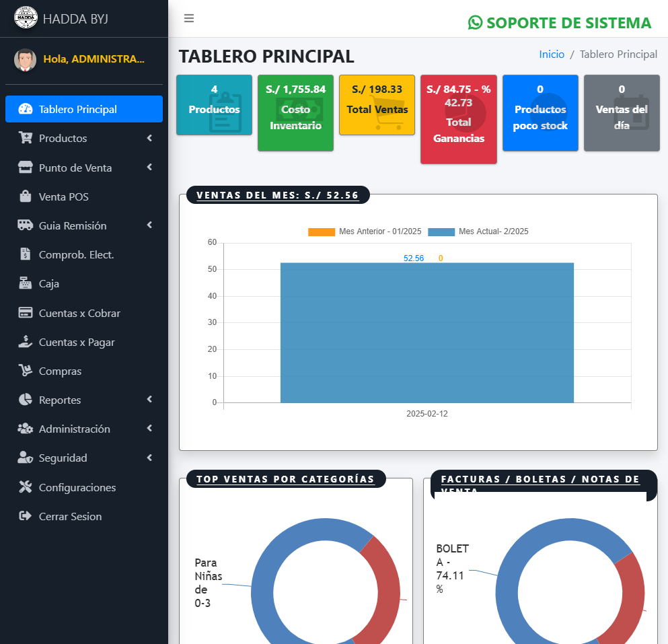Open Configuraciones menu entry
Viewport: 668px width, 644px height.
point(84,487)
